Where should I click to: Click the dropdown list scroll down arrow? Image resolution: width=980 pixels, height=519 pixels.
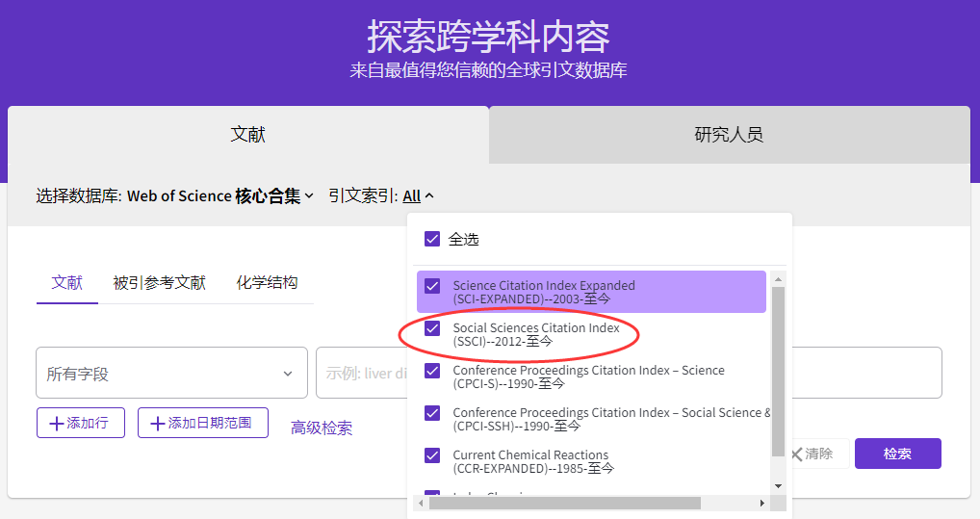point(779,485)
